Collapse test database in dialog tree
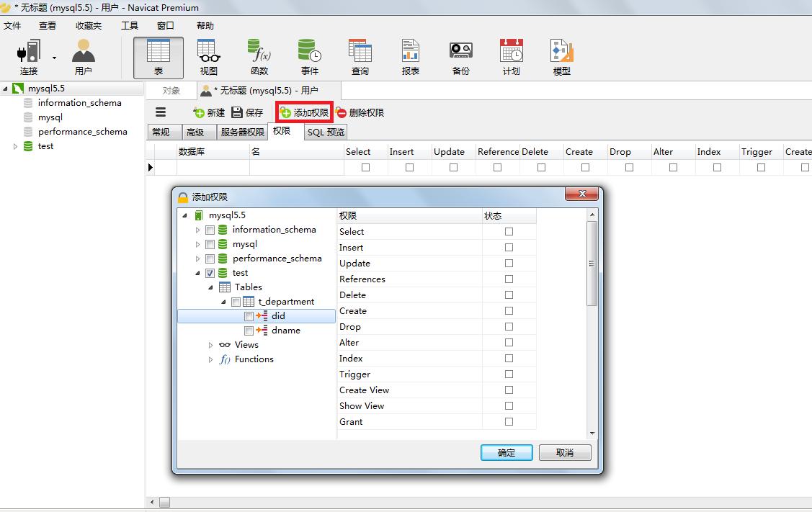The width and height of the screenshot is (812, 512). pyautogui.click(x=198, y=274)
